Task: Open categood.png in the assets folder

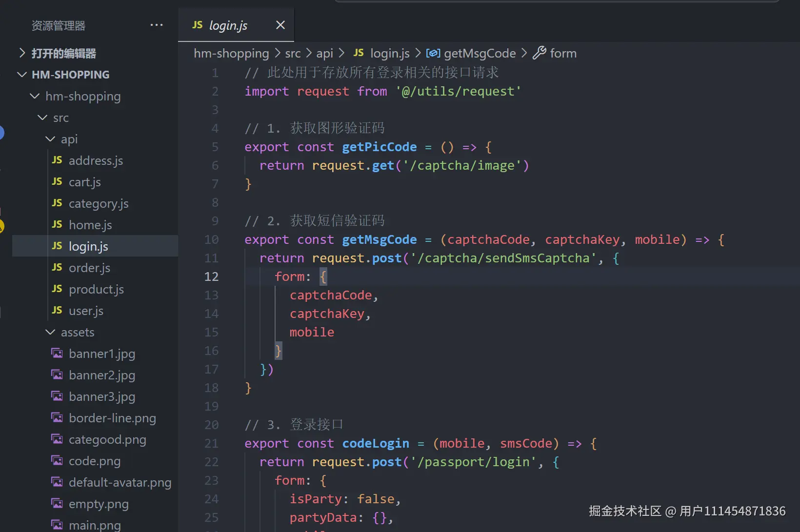Action: tap(107, 439)
